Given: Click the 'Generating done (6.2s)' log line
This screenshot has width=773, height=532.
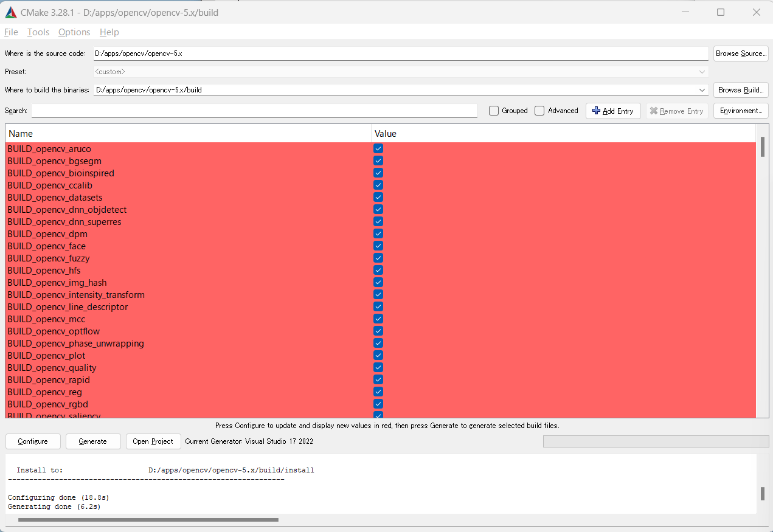Looking at the screenshot, I should click(x=54, y=506).
